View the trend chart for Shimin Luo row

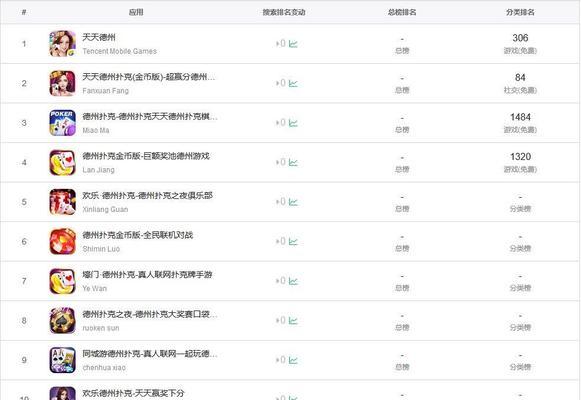[x=293, y=242]
